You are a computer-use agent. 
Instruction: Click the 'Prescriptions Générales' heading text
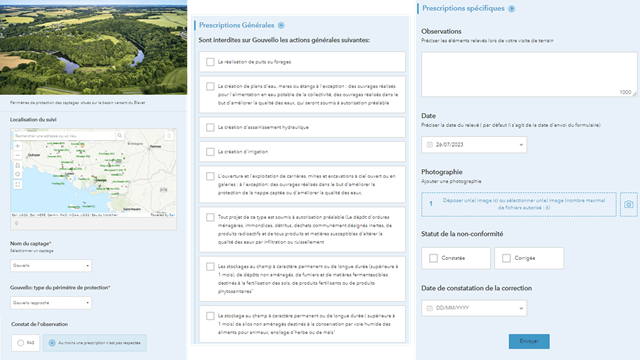pos(237,25)
